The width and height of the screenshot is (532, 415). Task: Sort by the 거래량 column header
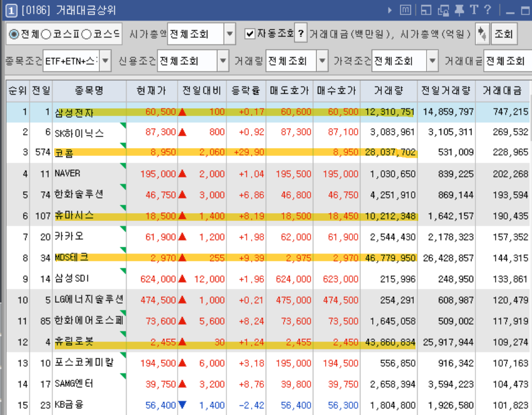(x=389, y=91)
